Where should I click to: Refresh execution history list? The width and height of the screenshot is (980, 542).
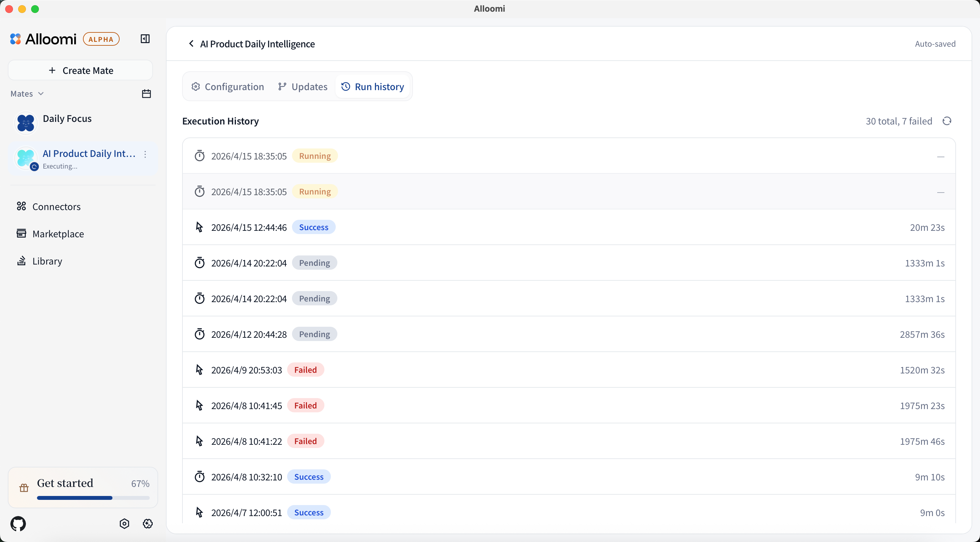[x=947, y=121]
